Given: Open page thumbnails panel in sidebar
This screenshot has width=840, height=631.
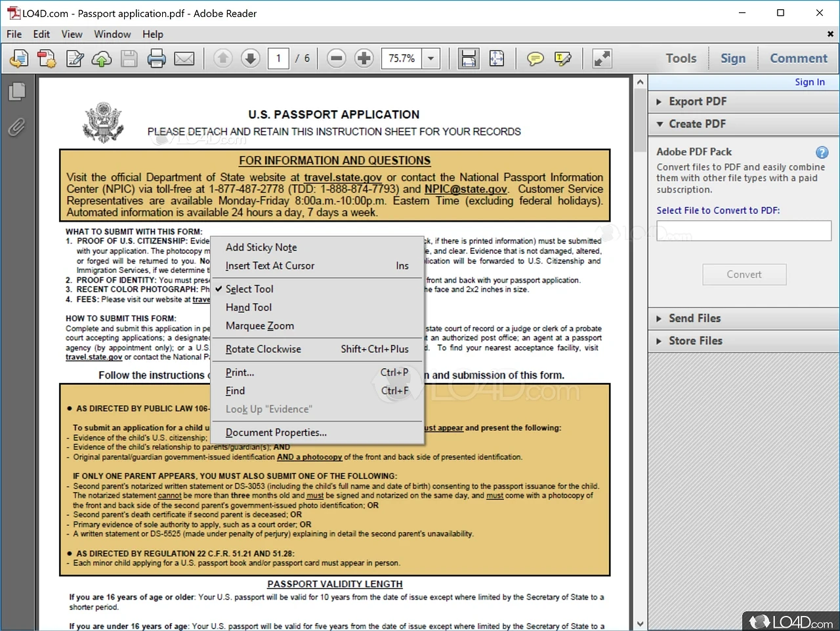Looking at the screenshot, I should (17, 92).
